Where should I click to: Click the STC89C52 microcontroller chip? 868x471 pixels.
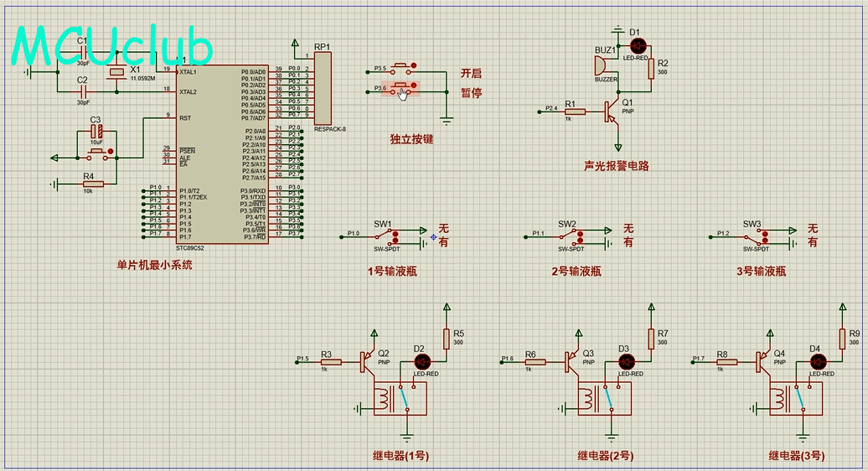tap(222, 153)
